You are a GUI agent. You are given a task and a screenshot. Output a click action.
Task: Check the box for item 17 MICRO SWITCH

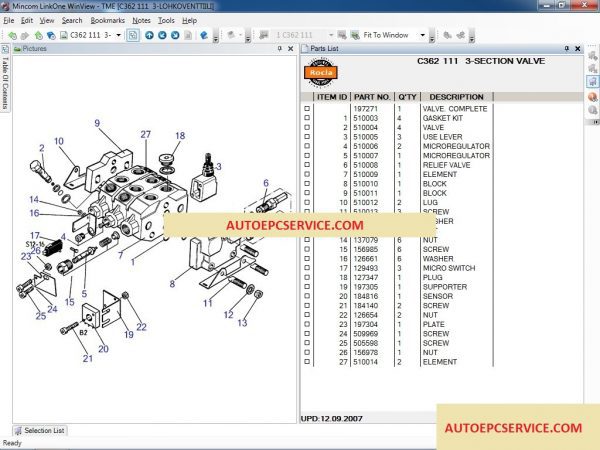(x=307, y=268)
